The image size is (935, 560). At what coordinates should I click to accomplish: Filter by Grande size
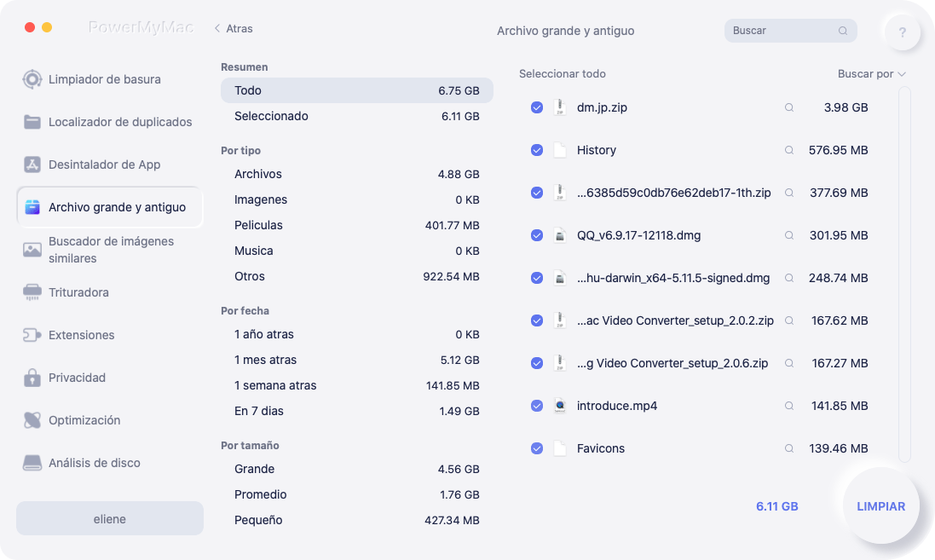(356, 470)
